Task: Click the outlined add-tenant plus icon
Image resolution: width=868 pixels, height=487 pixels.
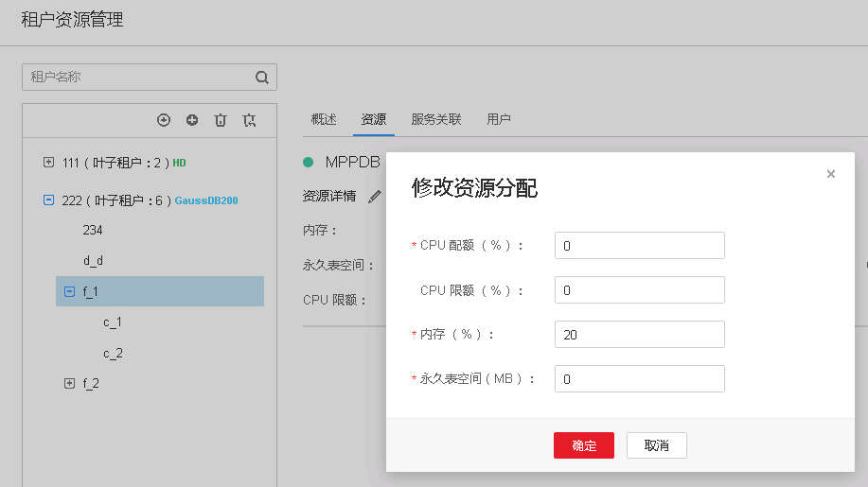Action: 164,120
